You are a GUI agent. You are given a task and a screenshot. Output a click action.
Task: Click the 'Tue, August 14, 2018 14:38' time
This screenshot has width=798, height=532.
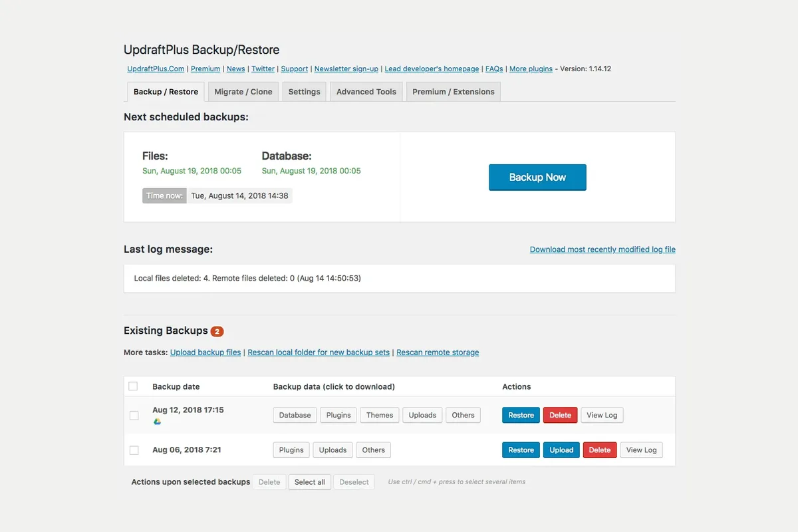coord(239,196)
